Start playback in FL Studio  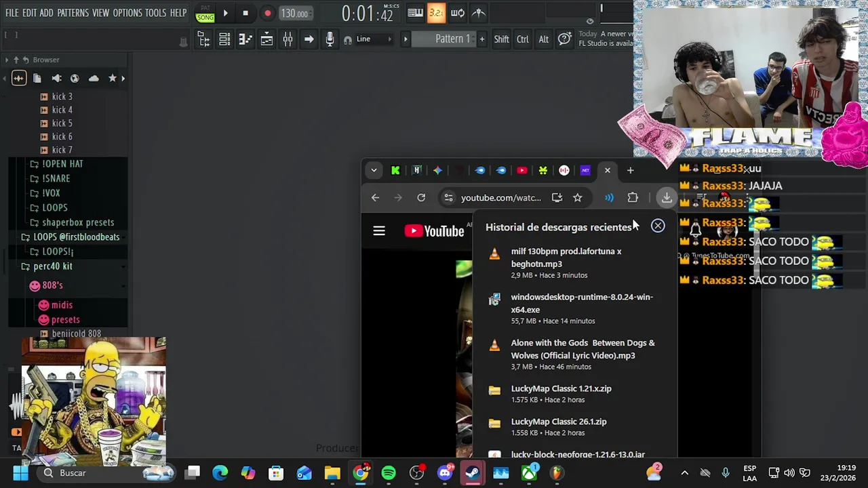tap(225, 13)
